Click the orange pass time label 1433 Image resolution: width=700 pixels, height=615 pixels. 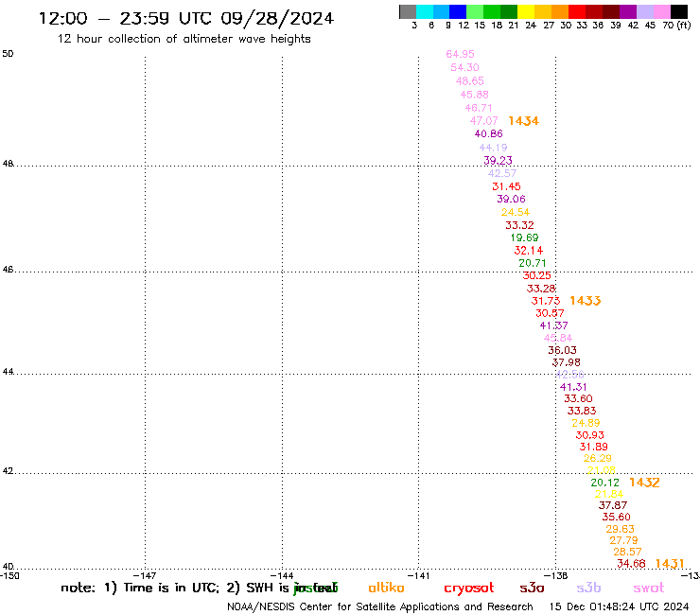(x=586, y=301)
